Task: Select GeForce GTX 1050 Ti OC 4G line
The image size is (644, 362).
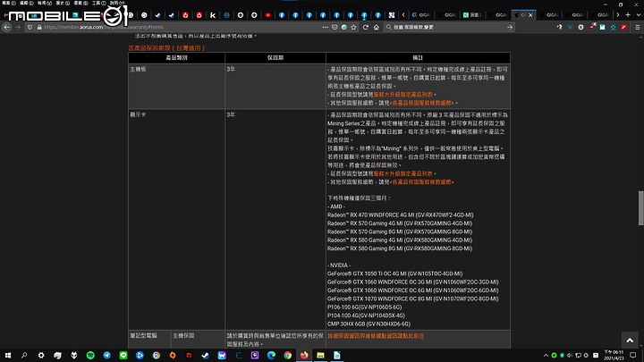Action: (394, 274)
